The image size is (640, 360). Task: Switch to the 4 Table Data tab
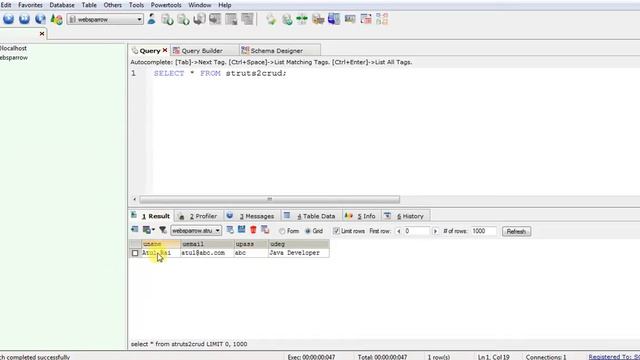click(x=310, y=216)
